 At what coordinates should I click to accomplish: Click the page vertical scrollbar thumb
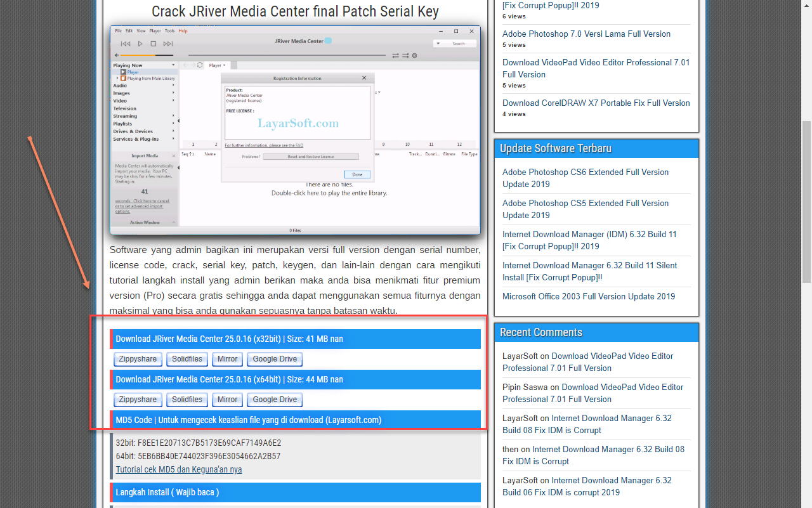pyautogui.click(x=806, y=202)
